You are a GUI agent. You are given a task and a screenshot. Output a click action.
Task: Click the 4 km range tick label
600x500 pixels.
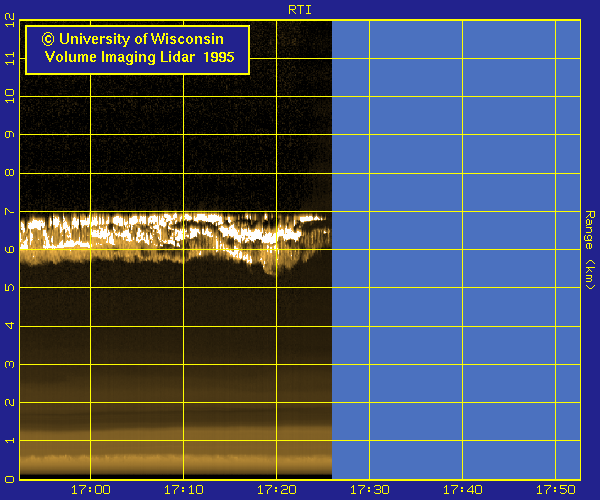[10, 326]
